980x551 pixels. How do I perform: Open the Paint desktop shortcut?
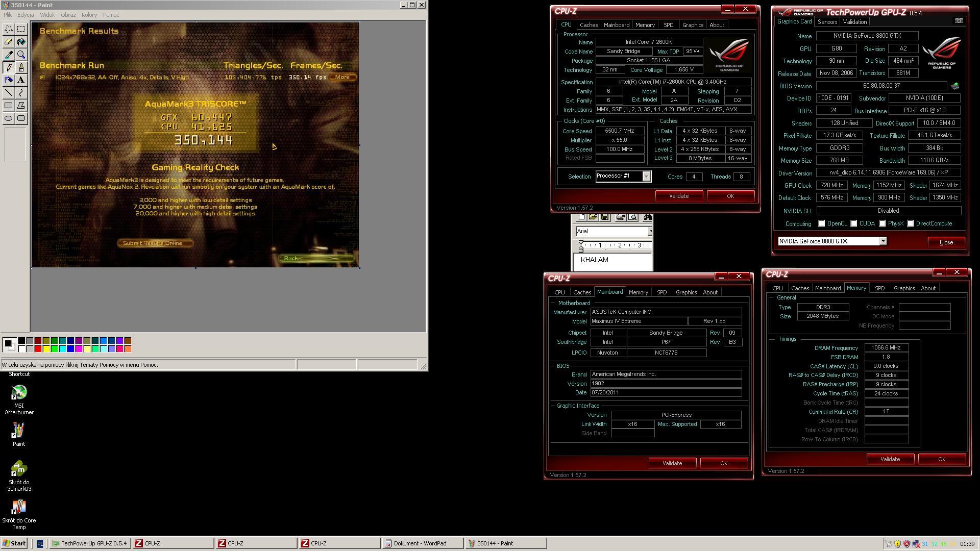click(19, 434)
